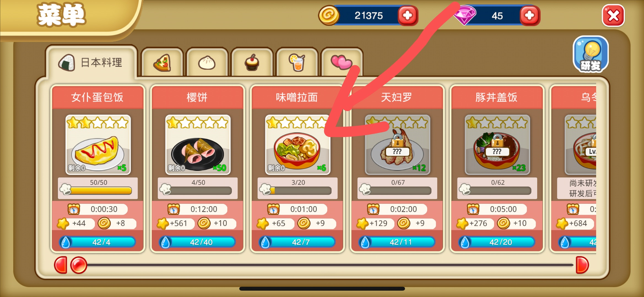644x297 pixels.
Task: Select the 女仆蛋包饭 omelette dish image
Action: [98, 145]
